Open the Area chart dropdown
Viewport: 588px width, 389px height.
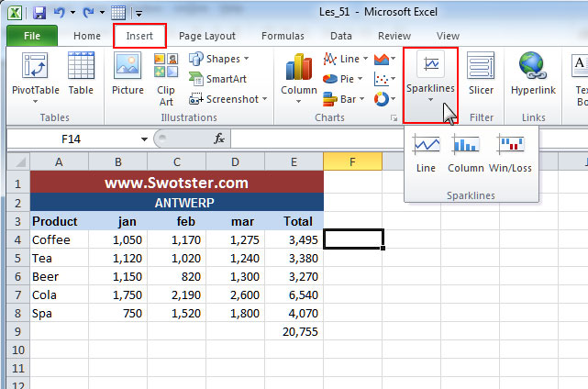pos(384,59)
